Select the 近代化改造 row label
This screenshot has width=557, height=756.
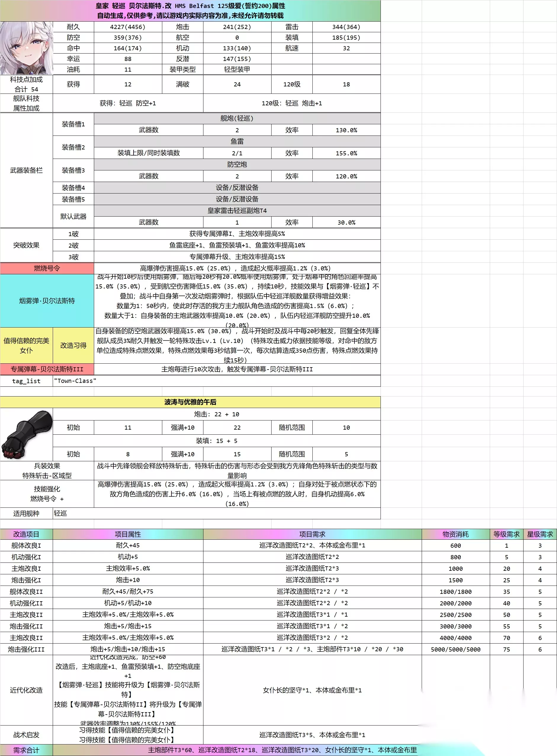tap(27, 690)
